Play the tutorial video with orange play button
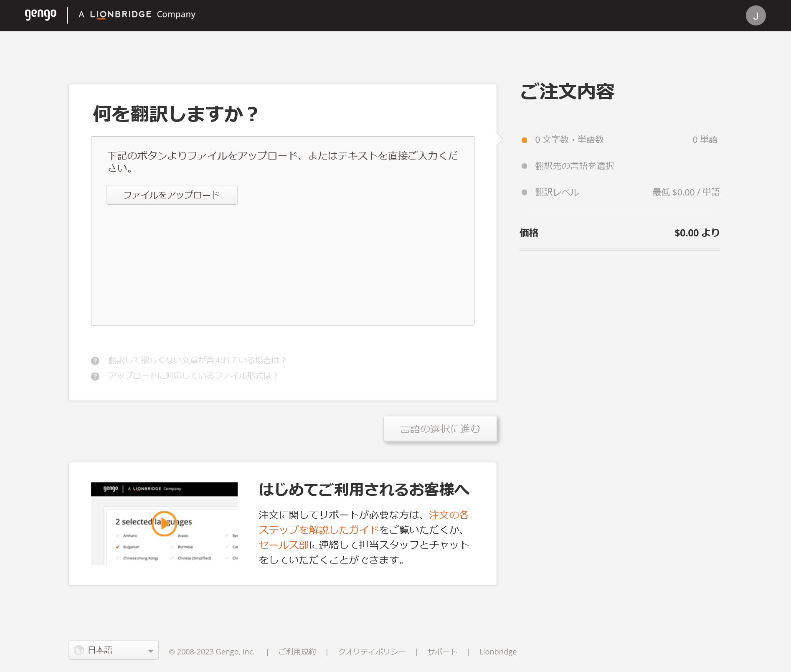 coord(164,523)
